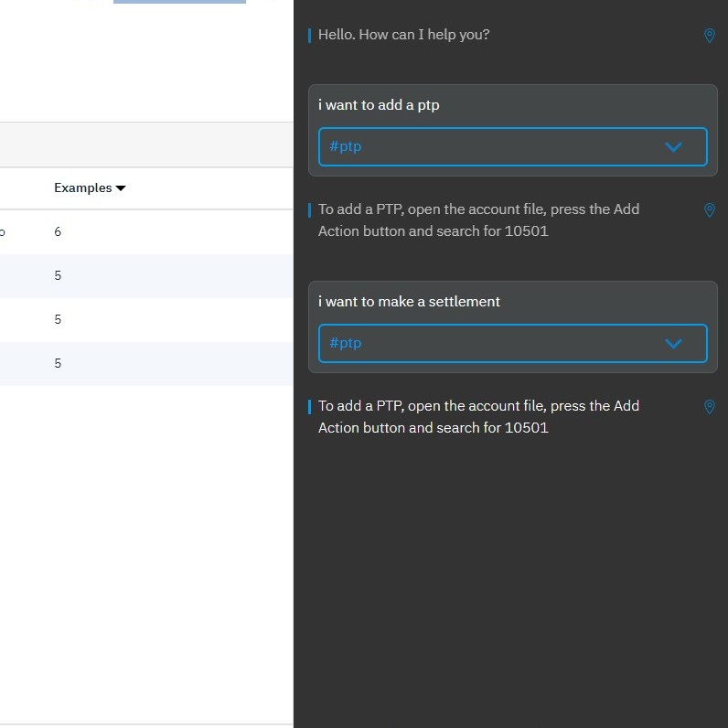
Task: Click the pin icon beside the last PTP response
Action: (x=709, y=407)
